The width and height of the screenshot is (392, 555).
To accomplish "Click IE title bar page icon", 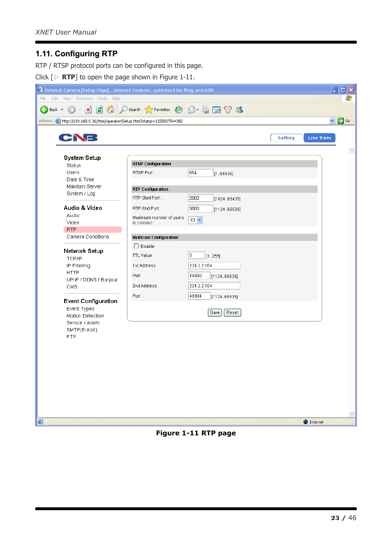I will click(40, 90).
